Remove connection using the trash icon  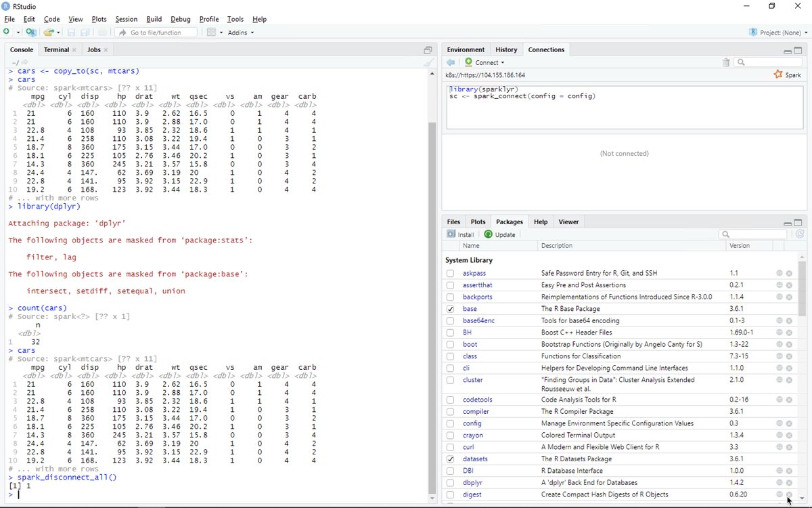(726, 62)
